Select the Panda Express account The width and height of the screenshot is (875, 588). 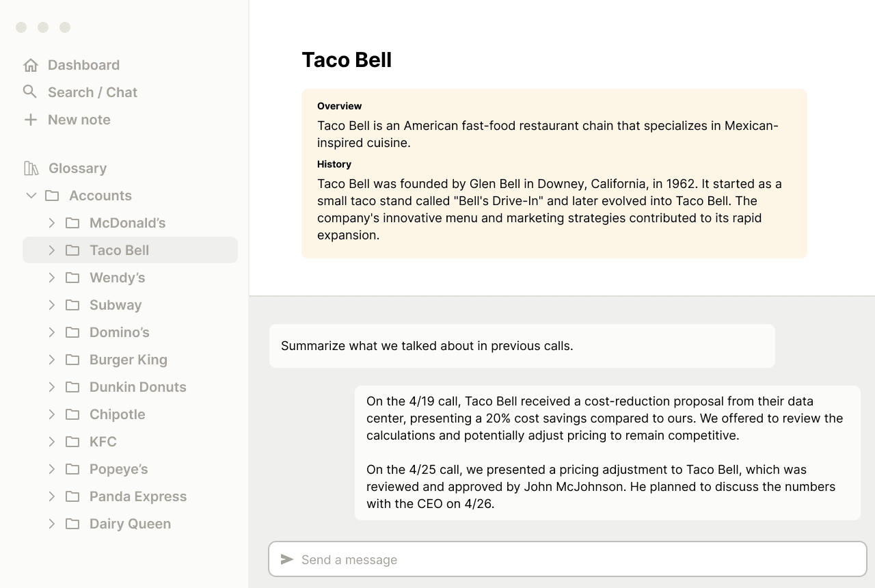137,496
